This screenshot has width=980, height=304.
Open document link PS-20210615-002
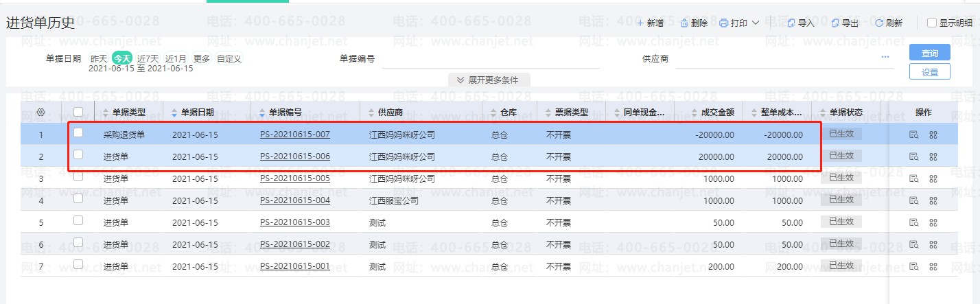[295, 244]
